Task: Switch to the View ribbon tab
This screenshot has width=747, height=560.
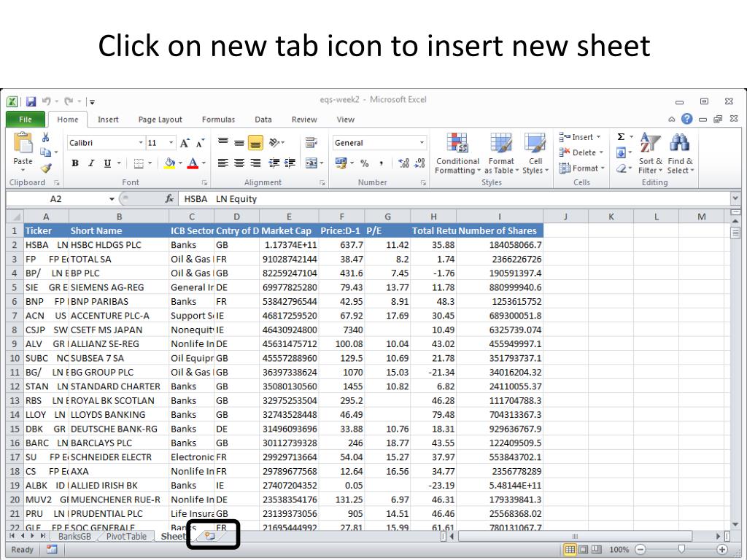Action: click(x=345, y=120)
